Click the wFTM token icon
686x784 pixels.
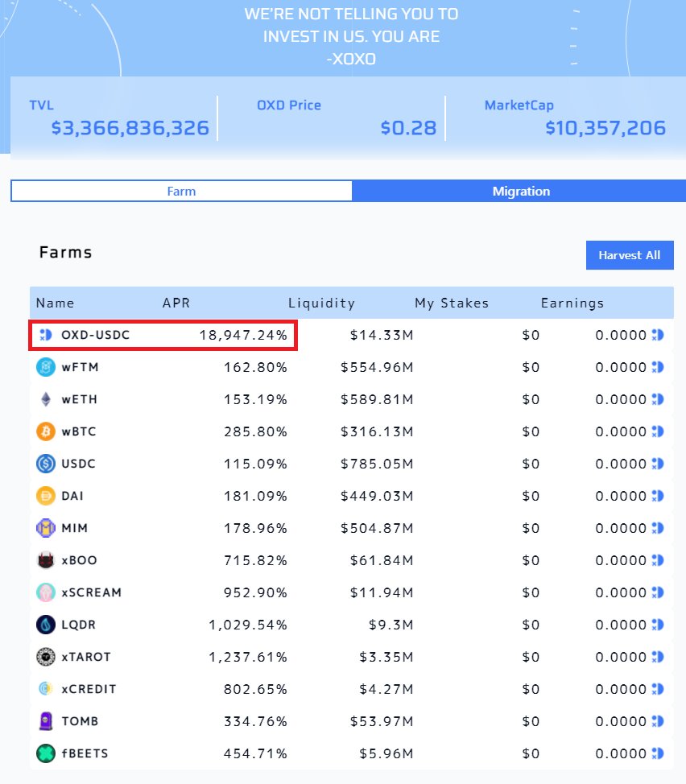(x=46, y=367)
